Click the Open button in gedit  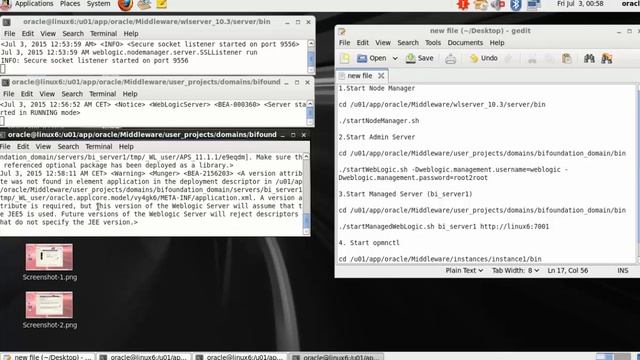372,58
